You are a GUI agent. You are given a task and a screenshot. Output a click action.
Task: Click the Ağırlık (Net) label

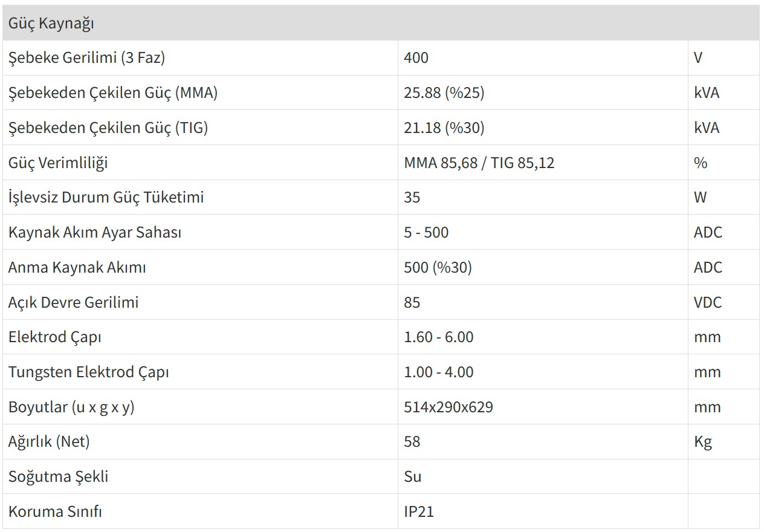point(49,442)
